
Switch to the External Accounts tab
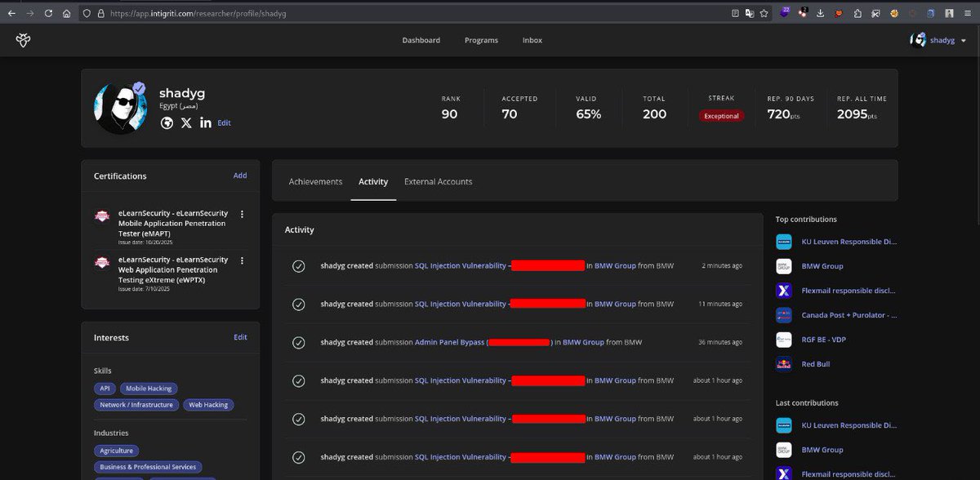click(x=438, y=181)
